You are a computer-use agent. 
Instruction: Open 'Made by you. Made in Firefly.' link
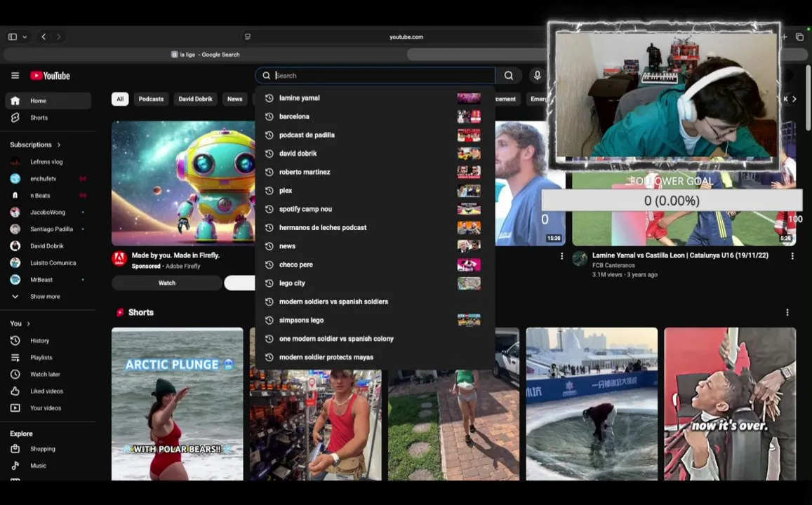(175, 255)
